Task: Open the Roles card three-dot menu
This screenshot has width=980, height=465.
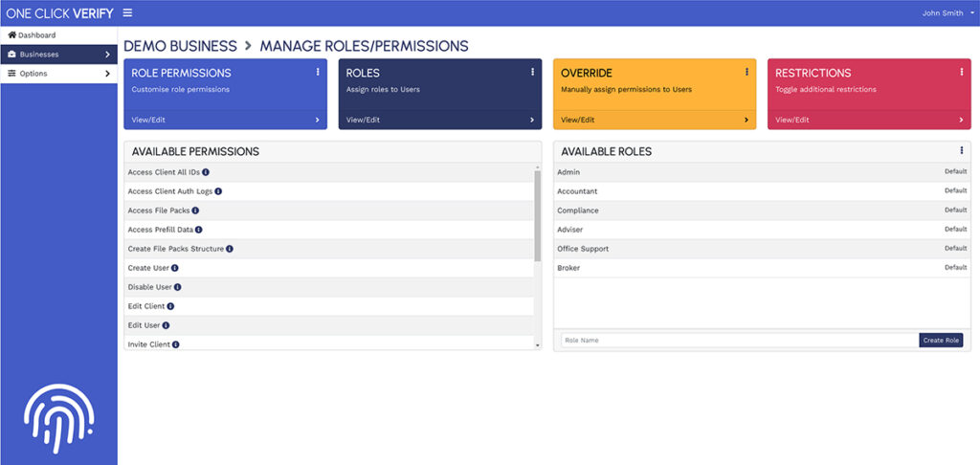Action: 532,72
